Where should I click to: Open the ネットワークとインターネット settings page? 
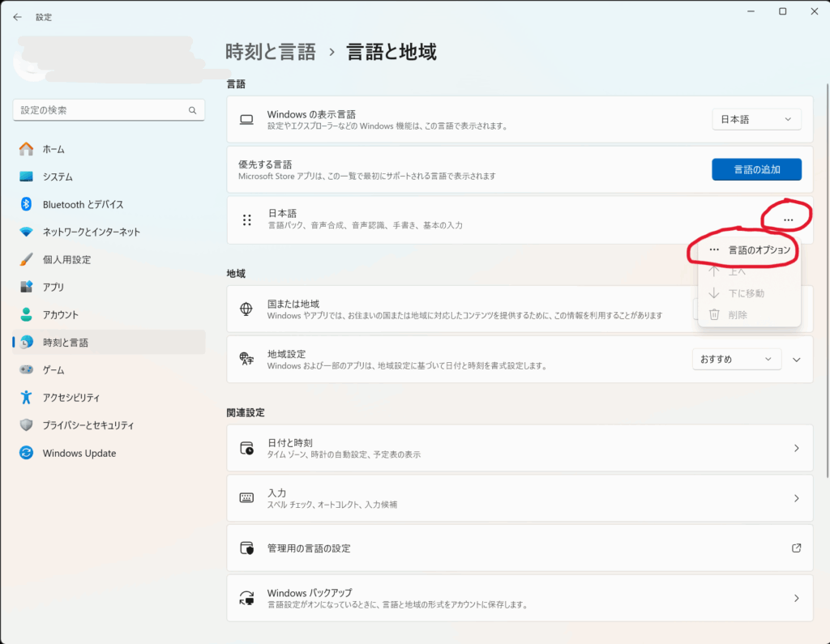pos(109,232)
